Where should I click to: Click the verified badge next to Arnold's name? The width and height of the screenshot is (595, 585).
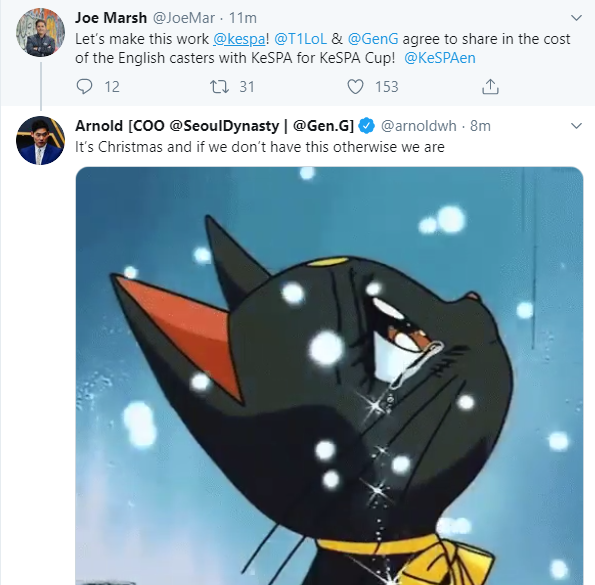pos(367,126)
